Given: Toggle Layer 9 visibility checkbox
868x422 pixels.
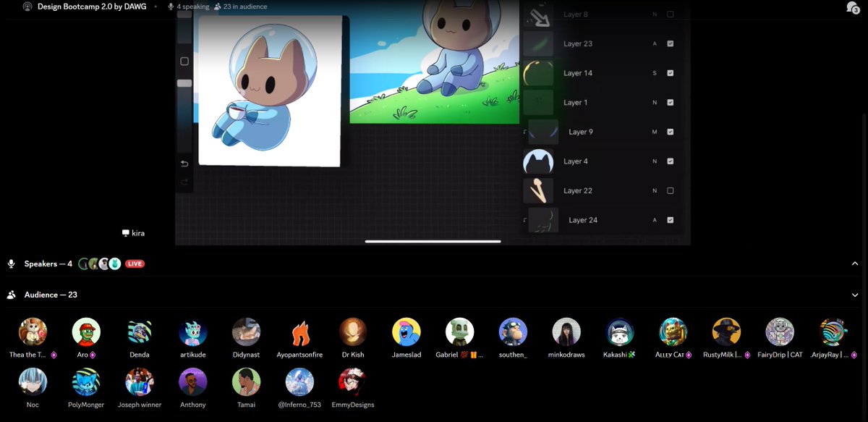Looking at the screenshot, I should point(670,132).
